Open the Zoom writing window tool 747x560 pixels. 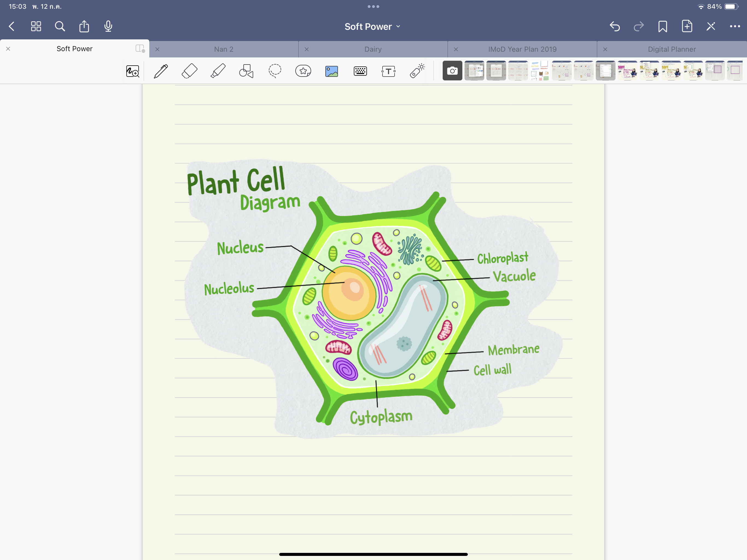tap(132, 71)
